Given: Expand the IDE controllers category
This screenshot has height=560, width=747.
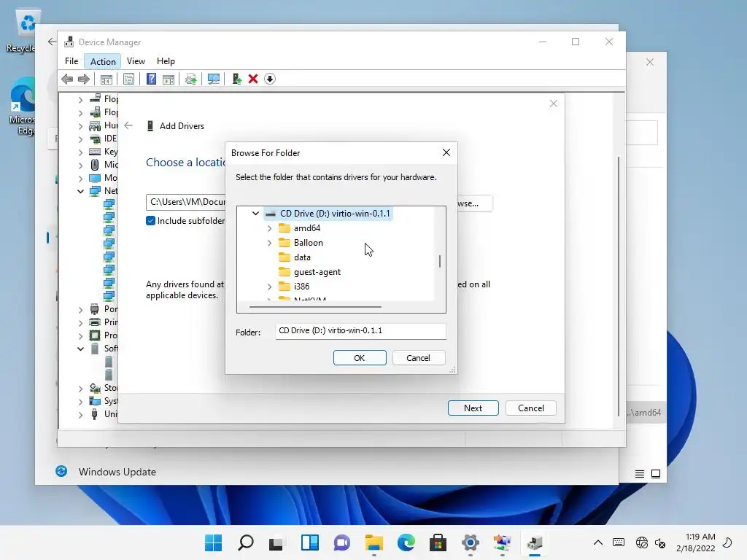Looking at the screenshot, I should pos(80,139).
